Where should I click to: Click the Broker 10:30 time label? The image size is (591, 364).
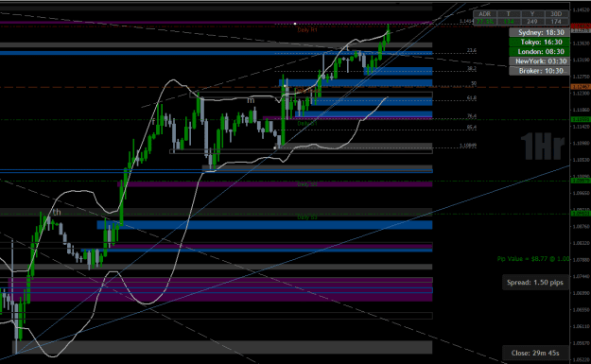coord(539,71)
